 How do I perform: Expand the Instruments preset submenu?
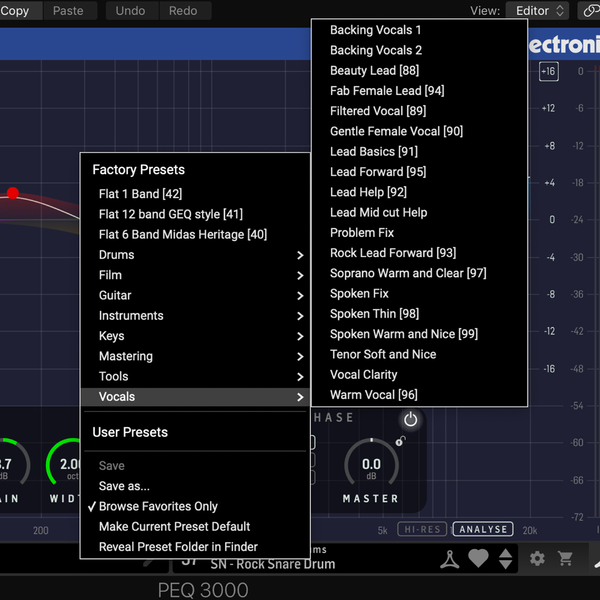click(195, 316)
